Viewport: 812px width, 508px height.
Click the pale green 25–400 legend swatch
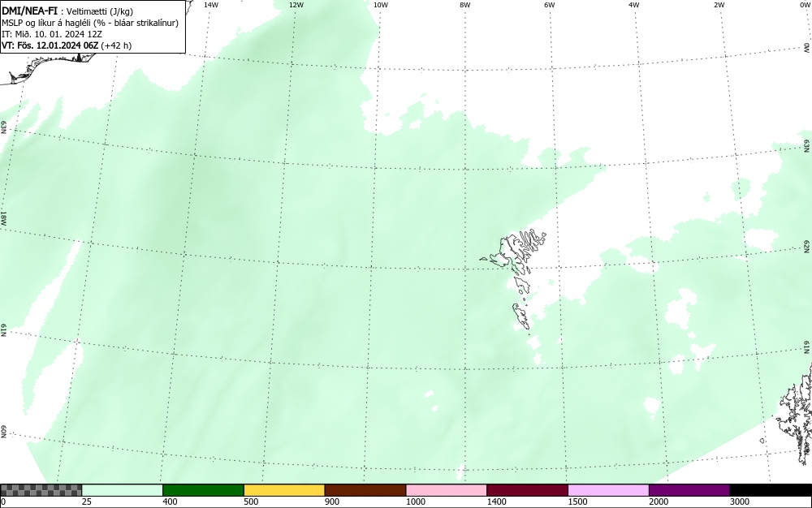(123, 490)
